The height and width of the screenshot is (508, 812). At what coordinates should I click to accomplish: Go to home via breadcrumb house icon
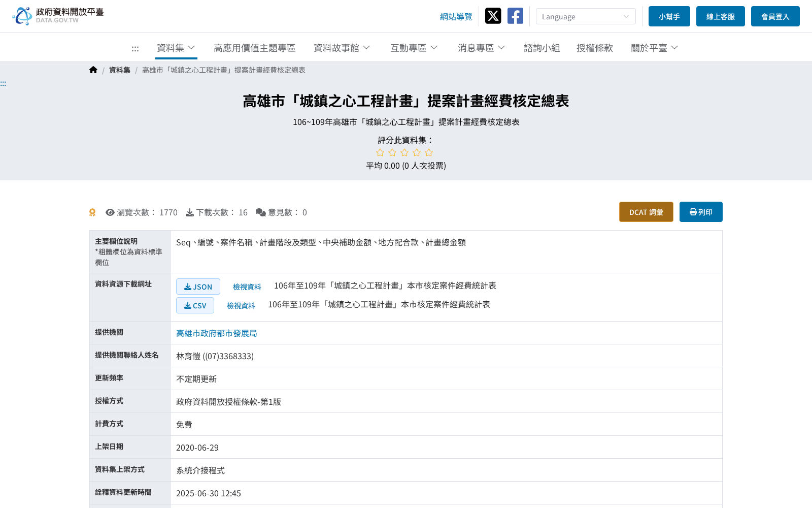pyautogui.click(x=93, y=70)
